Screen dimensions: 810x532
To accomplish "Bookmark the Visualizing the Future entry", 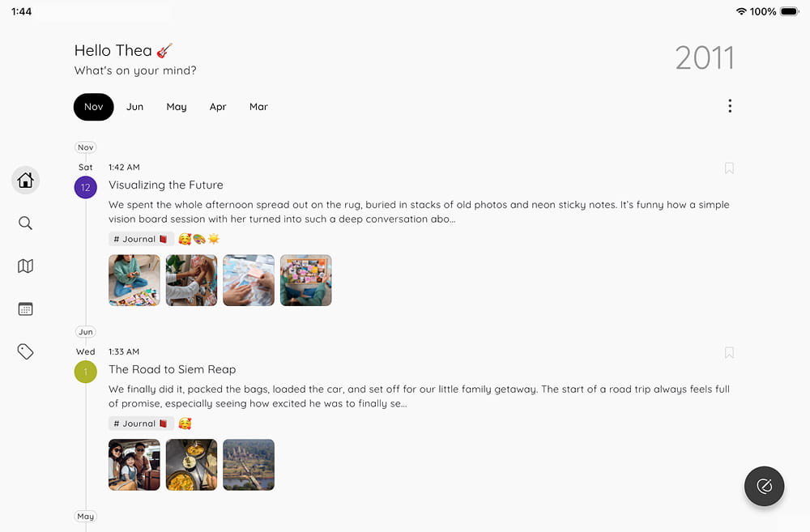I will [729, 168].
